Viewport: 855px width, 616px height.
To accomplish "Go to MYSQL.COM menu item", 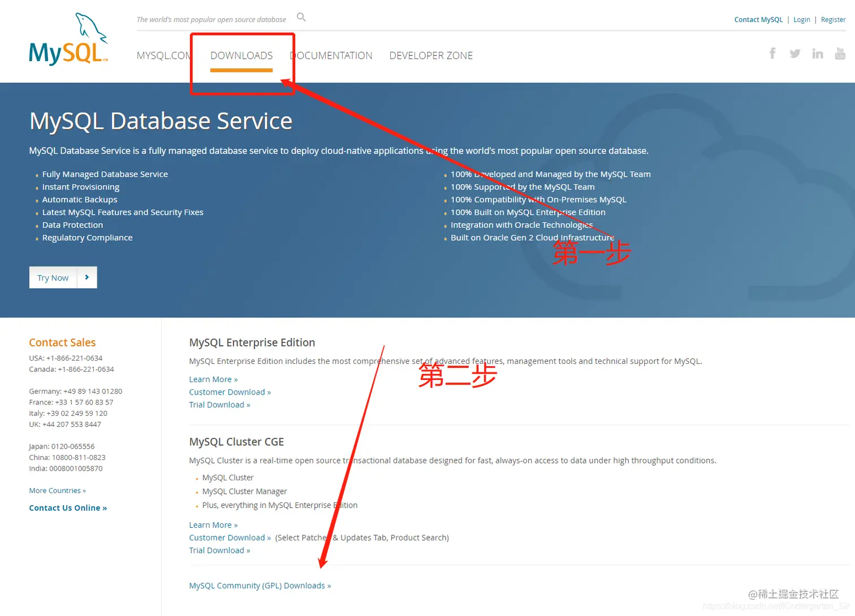I will (x=164, y=55).
